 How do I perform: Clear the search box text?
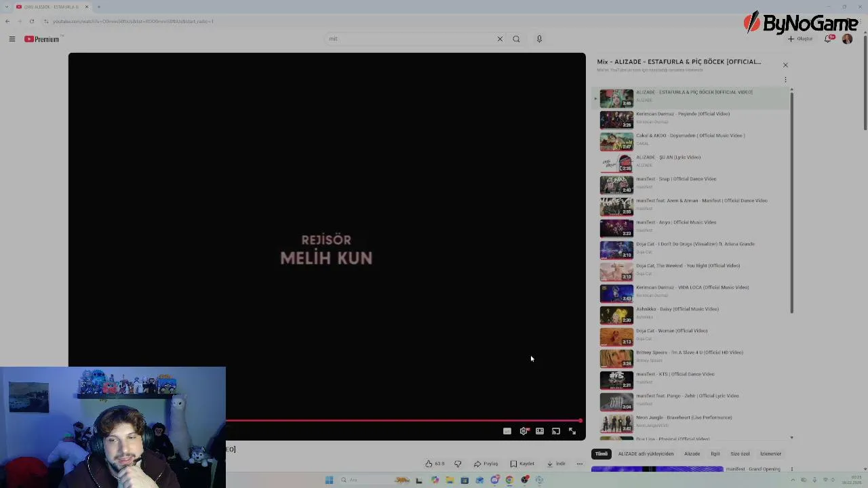500,39
